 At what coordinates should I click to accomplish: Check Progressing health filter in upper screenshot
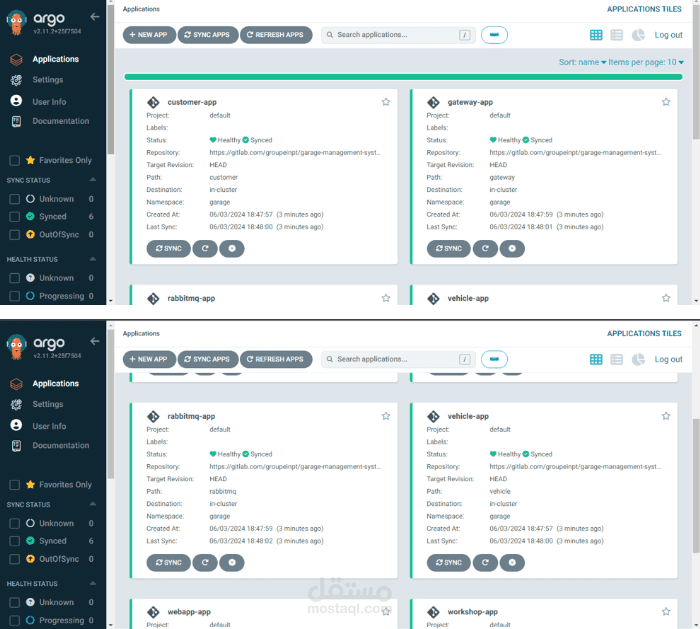point(15,296)
